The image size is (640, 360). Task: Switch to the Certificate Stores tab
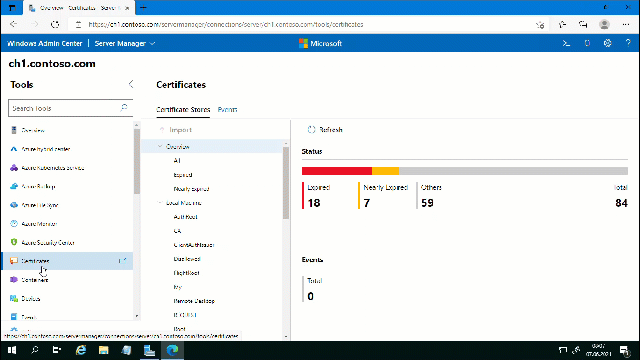(x=183, y=109)
